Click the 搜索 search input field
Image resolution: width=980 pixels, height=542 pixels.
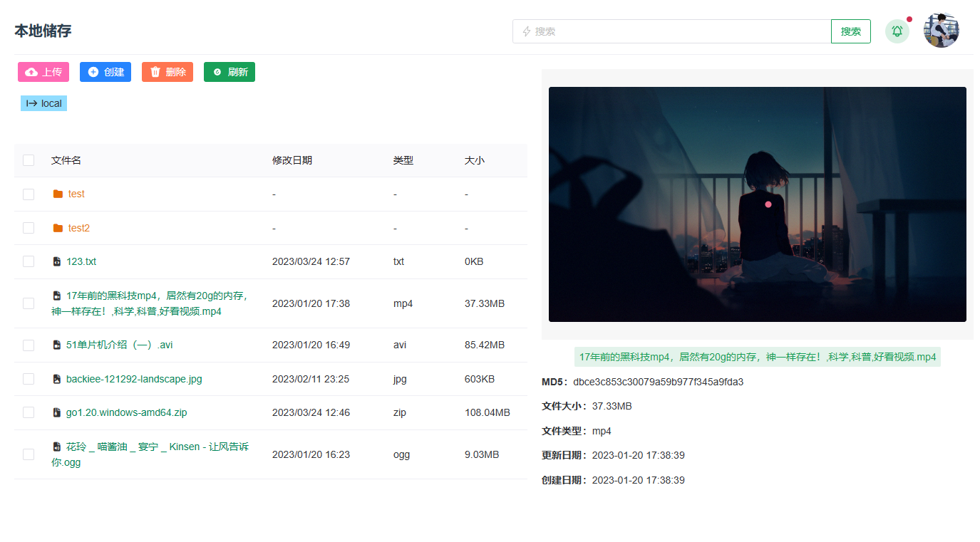[672, 31]
